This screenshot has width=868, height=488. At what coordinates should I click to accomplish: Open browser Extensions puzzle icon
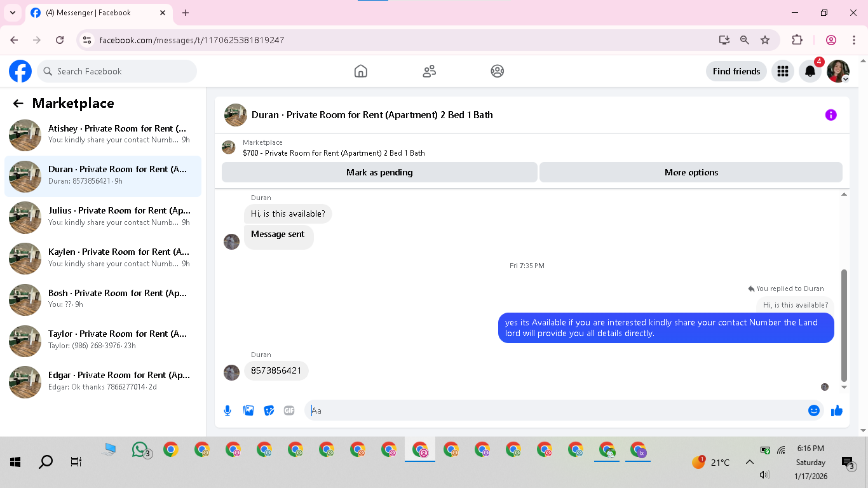click(x=797, y=40)
